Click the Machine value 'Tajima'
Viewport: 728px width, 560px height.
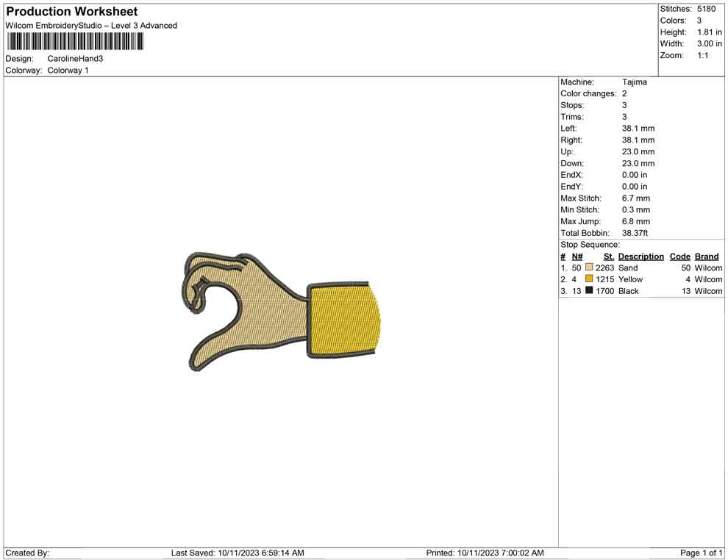point(634,82)
